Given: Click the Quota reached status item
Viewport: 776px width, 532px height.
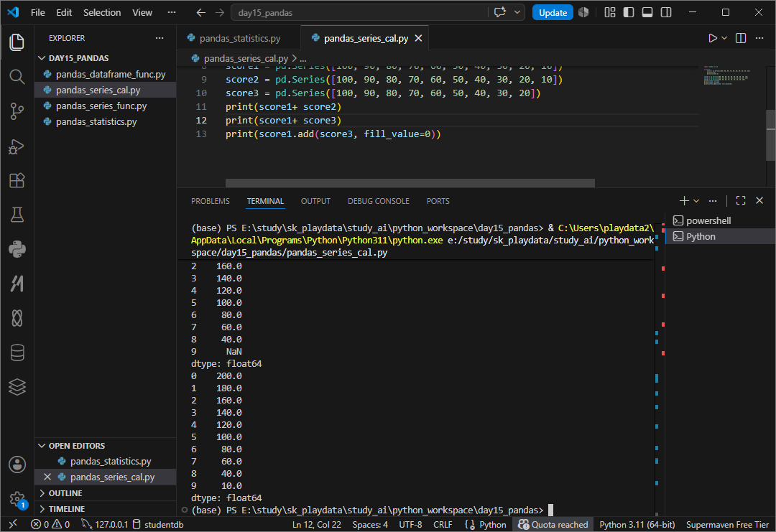Looking at the screenshot, I should tap(553, 525).
